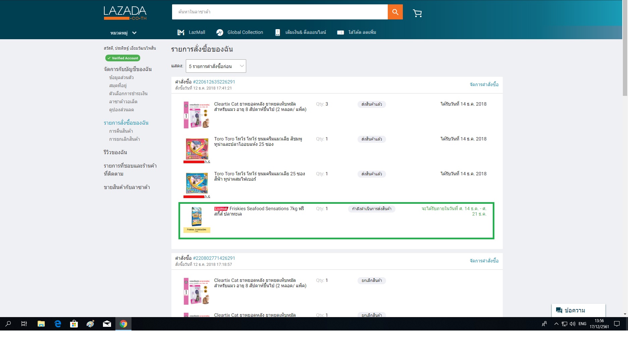
Task: Open the shopping cart icon
Action: tap(417, 13)
